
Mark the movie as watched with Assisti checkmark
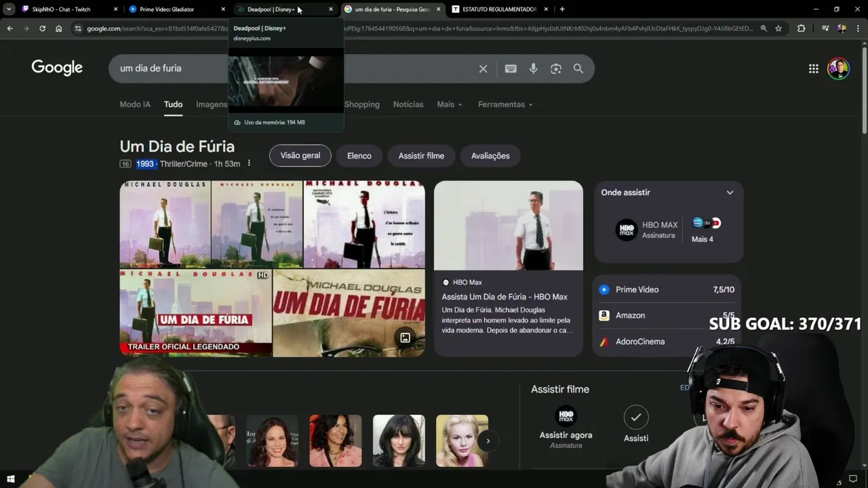pyautogui.click(x=636, y=418)
